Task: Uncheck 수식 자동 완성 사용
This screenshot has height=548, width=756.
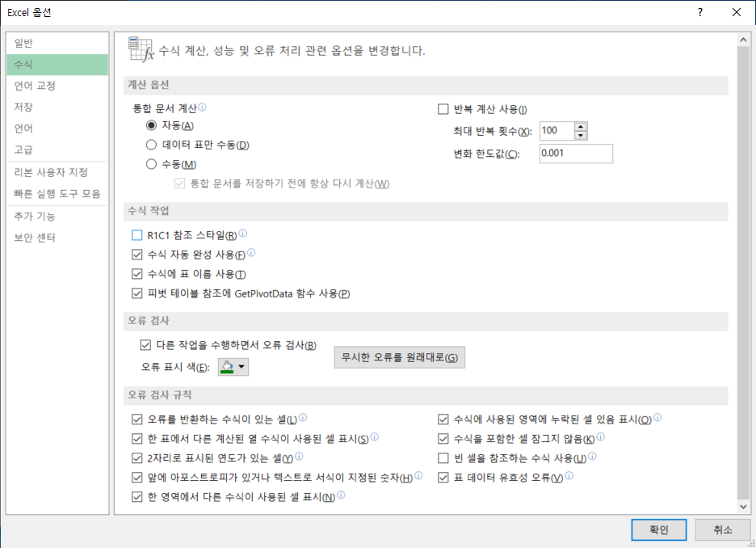Action: click(137, 255)
